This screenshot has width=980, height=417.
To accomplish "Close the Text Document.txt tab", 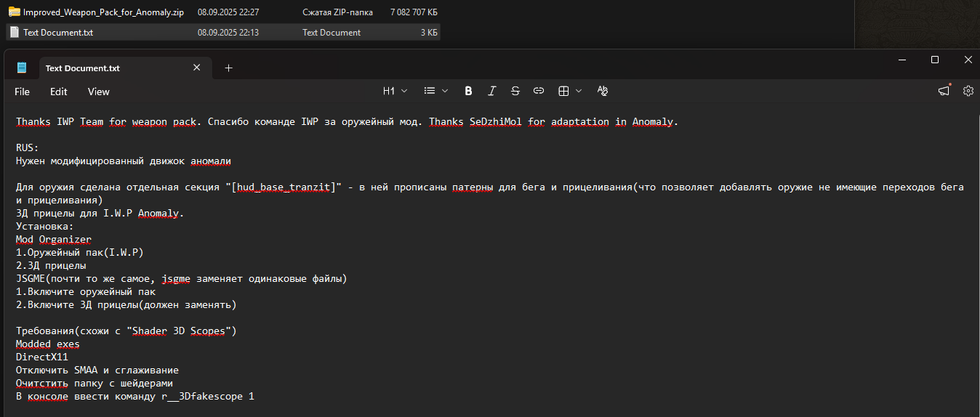I will (196, 68).
